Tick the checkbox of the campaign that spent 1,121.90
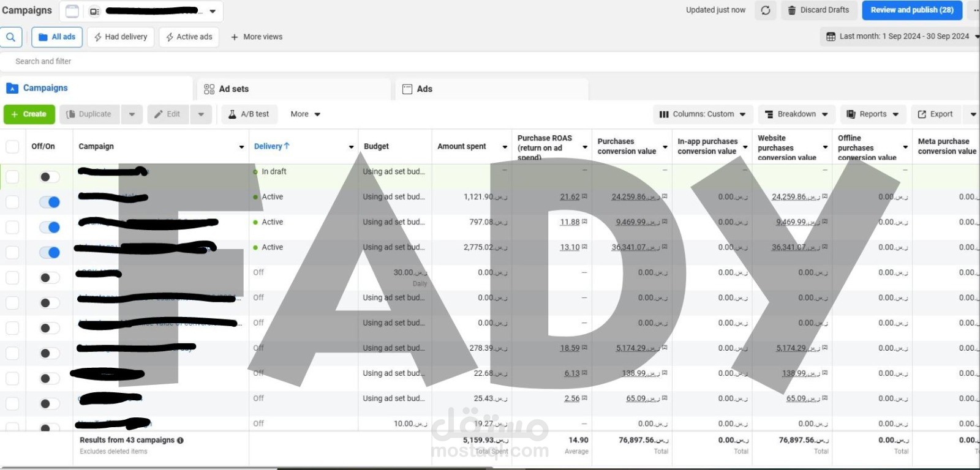The image size is (980, 470). pos(12,202)
